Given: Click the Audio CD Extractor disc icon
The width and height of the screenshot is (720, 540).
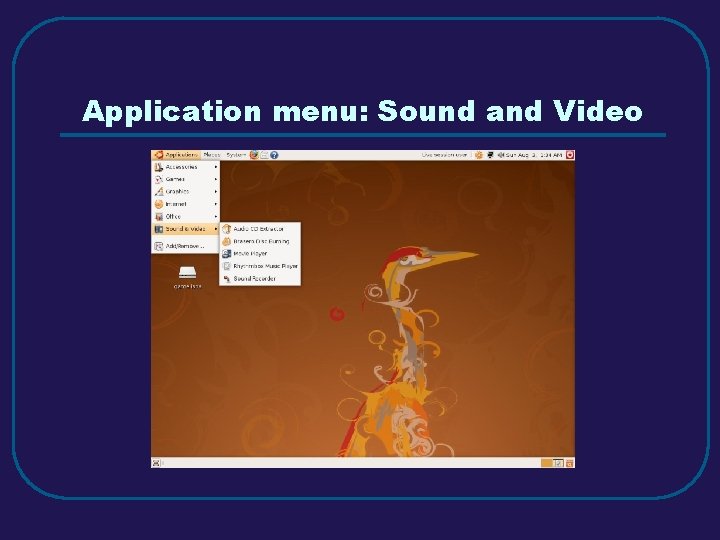Looking at the screenshot, I should (x=226, y=229).
